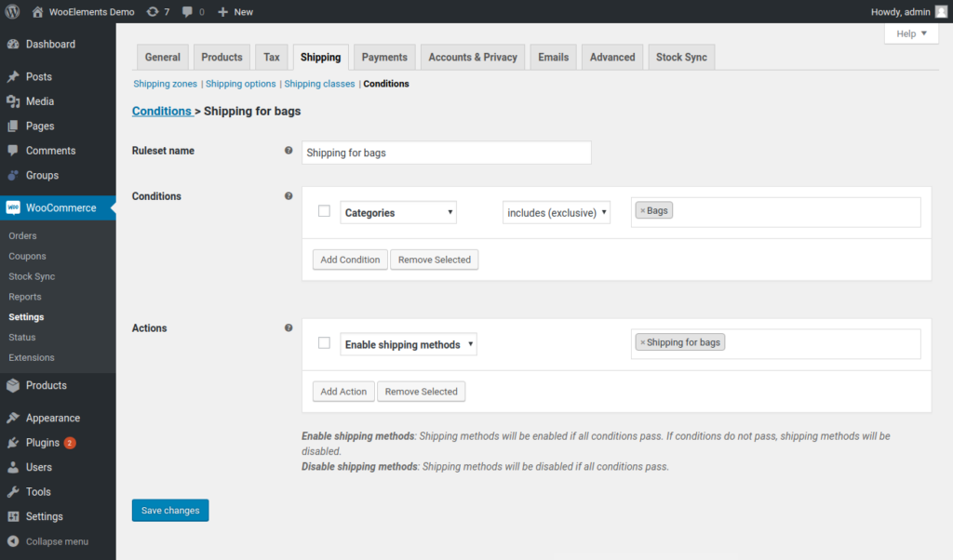Switch to the Payments tab
Image resolution: width=953 pixels, height=560 pixels.
pyautogui.click(x=383, y=57)
